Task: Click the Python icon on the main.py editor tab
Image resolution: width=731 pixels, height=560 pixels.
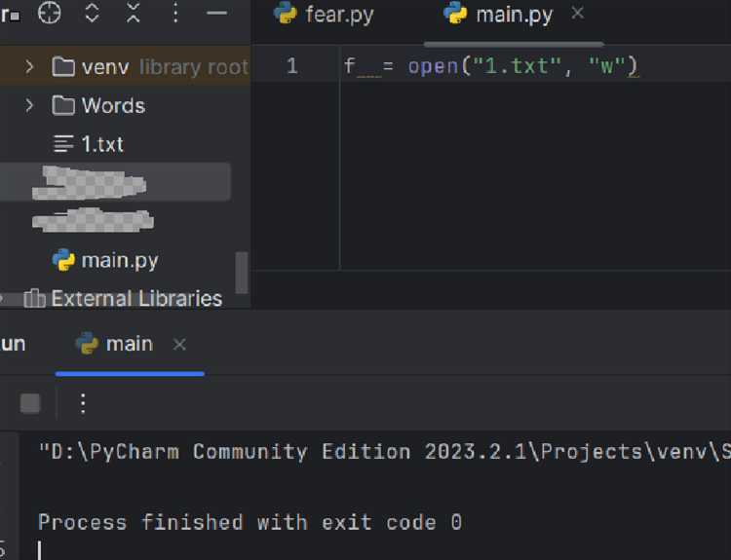Action: 455,13
